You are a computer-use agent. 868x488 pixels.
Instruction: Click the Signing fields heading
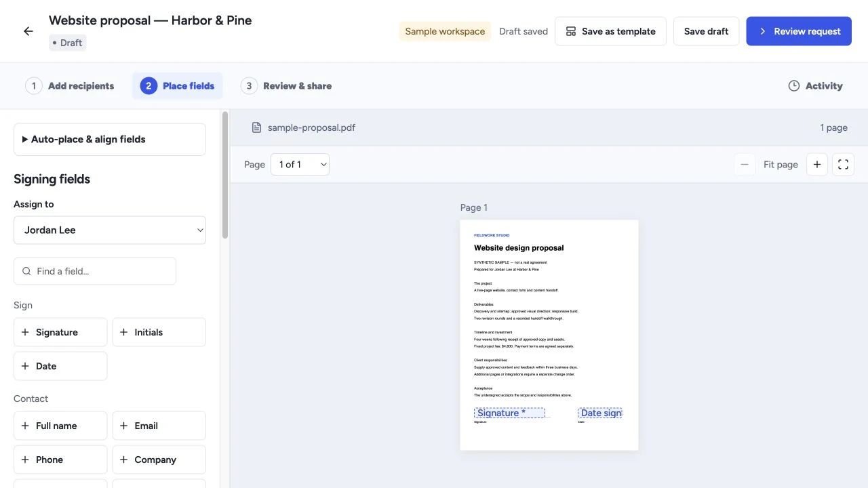52,179
